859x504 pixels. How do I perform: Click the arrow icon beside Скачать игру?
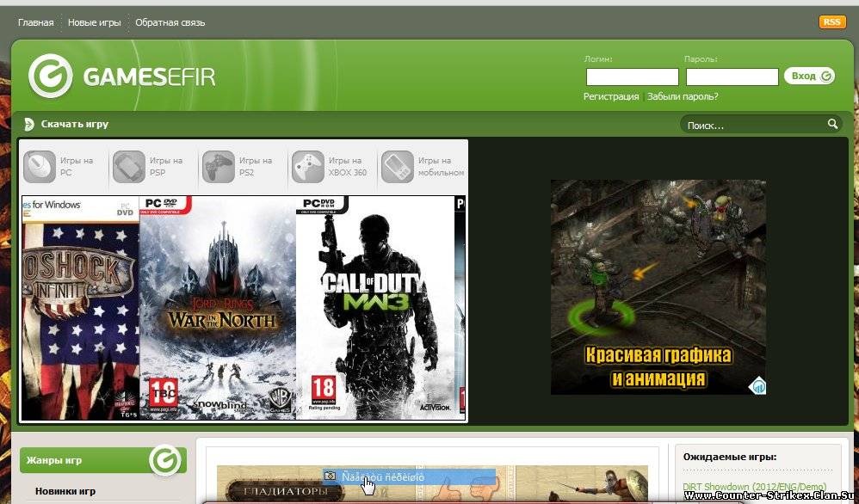[x=29, y=124]
